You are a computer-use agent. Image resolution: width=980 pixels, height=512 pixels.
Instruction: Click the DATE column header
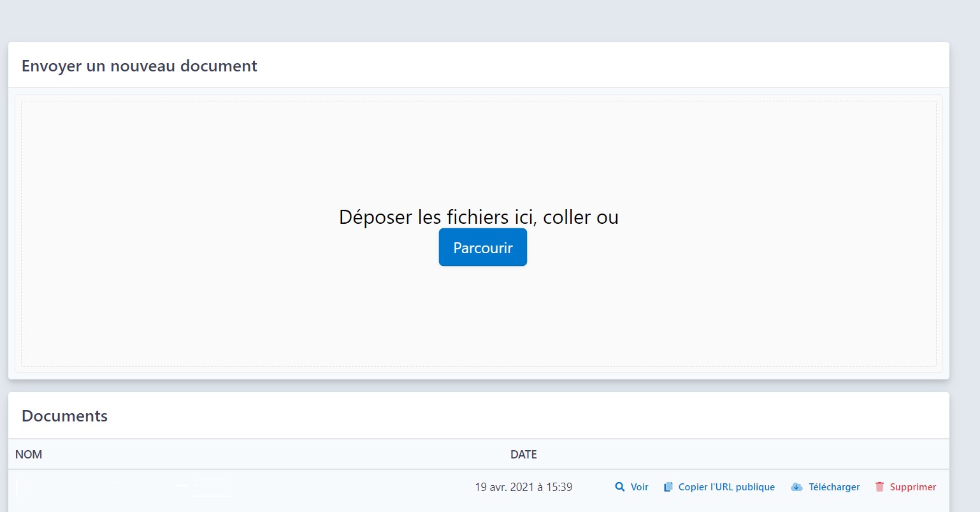pos(523,455)
